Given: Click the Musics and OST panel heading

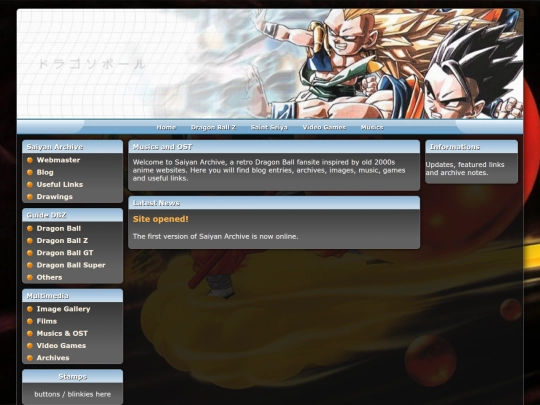Looking at the screenshot, I should coord(163,147).
